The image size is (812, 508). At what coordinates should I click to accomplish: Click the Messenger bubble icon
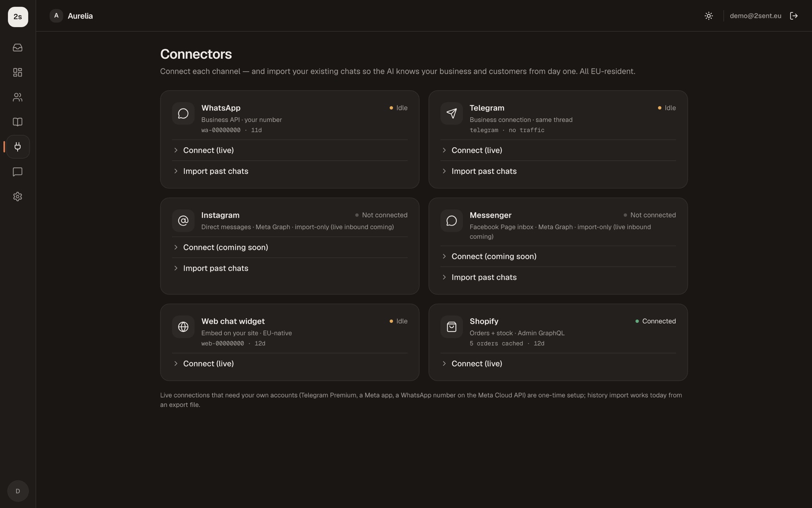[452, 221]
